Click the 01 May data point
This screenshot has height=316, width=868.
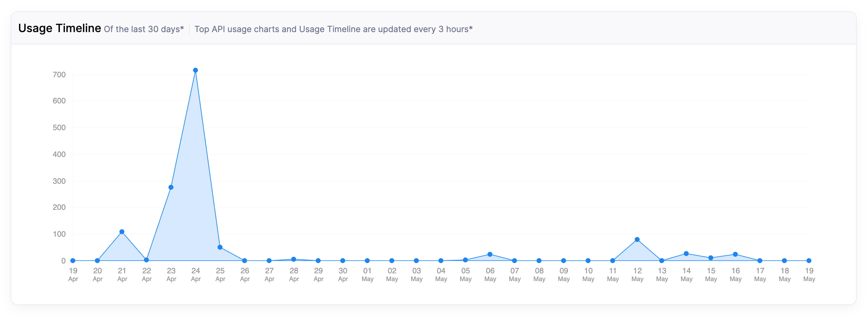pyautogui.click(x=367, y=261)
